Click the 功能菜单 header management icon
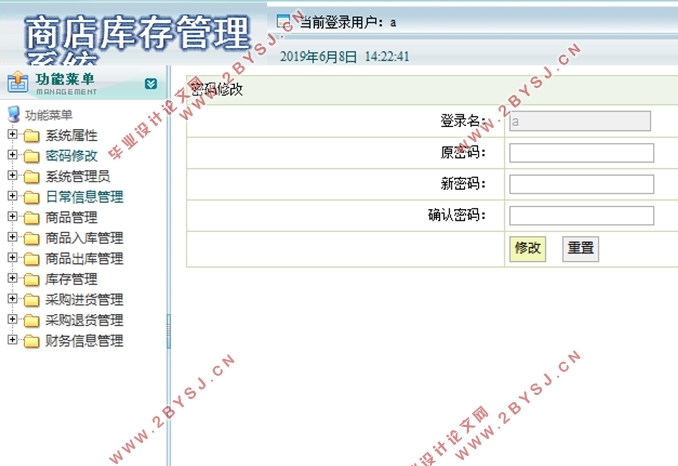 click(18, 82)
